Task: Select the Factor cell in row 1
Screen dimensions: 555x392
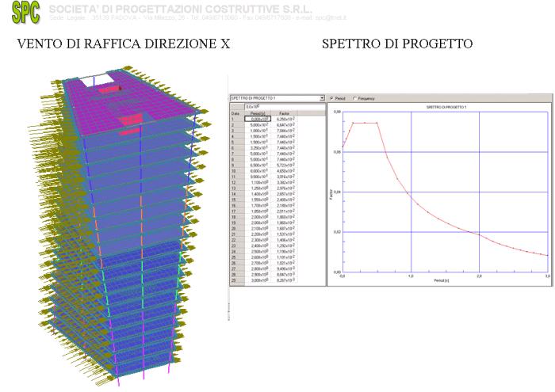Action: tap(284, 119)
